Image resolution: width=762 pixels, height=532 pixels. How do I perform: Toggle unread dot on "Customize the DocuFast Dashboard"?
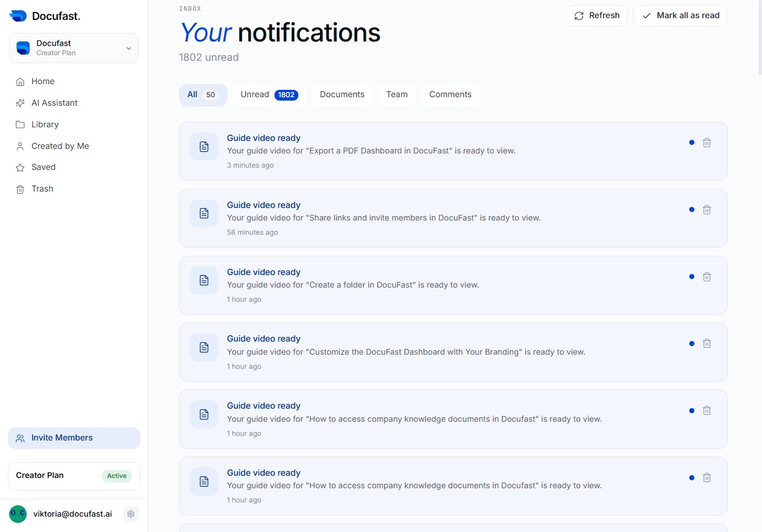point(692,343)
